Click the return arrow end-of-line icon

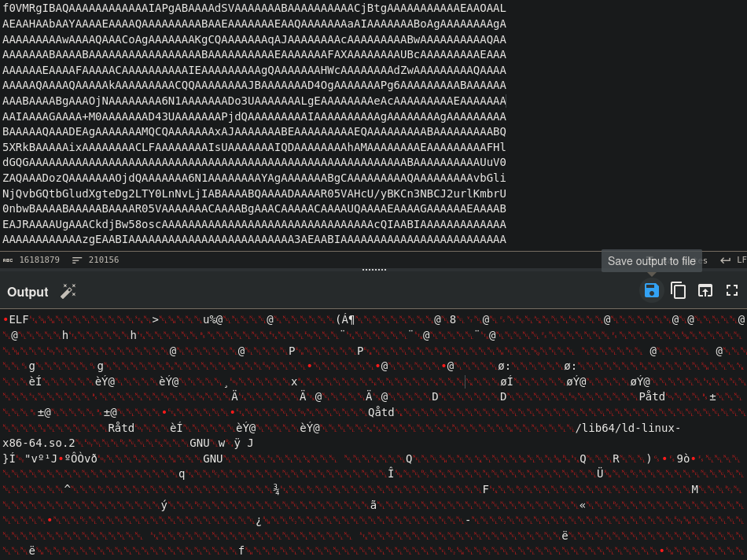725,260
